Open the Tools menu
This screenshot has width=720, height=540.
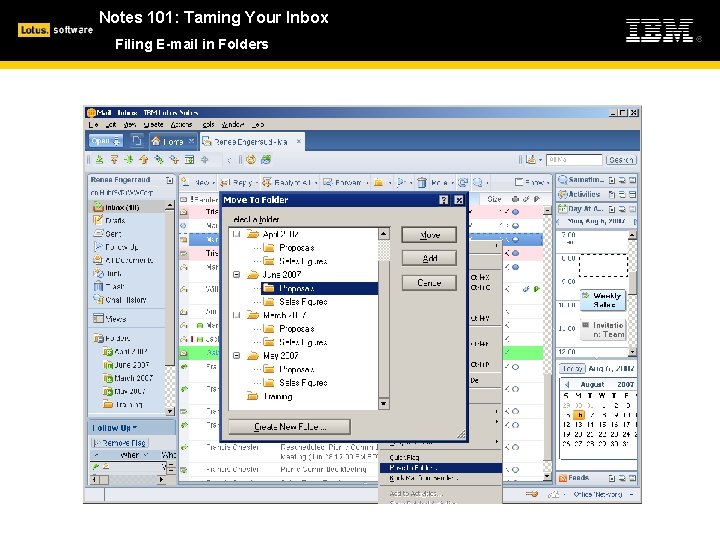[208, 124]
